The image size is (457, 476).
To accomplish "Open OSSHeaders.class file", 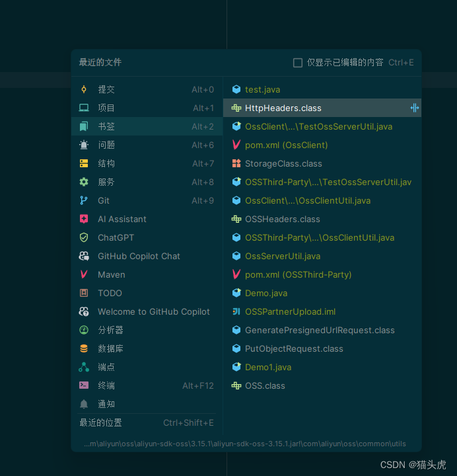I will (322, 219).
